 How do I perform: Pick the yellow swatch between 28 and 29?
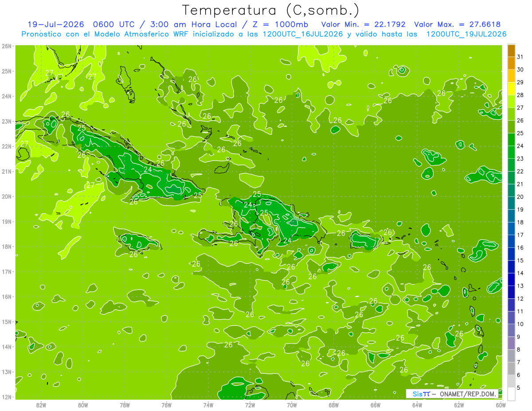511,89
